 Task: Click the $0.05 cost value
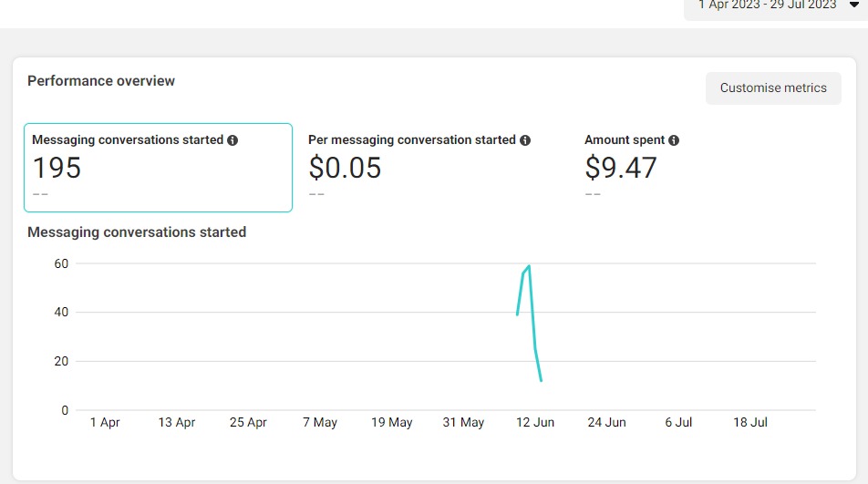pos(345,168)
